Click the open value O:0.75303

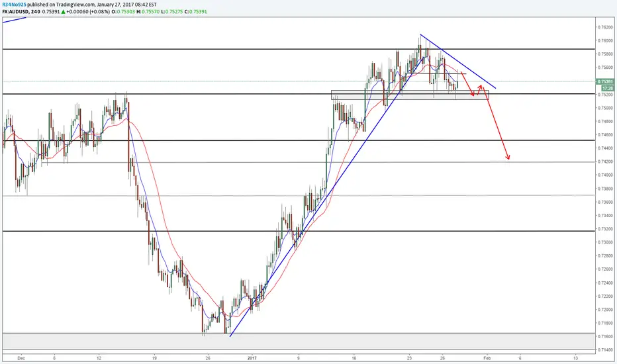click(x=123, y=12)
